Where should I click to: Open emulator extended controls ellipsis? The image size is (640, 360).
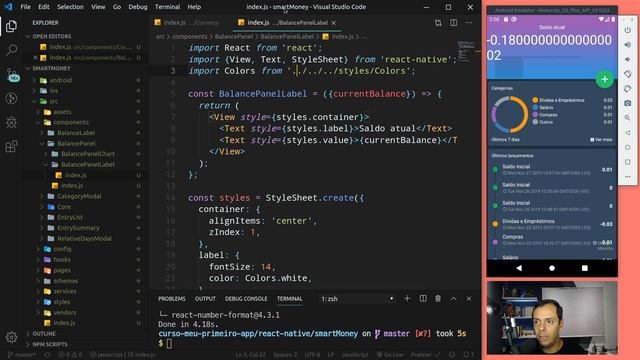tap(627, 177)
